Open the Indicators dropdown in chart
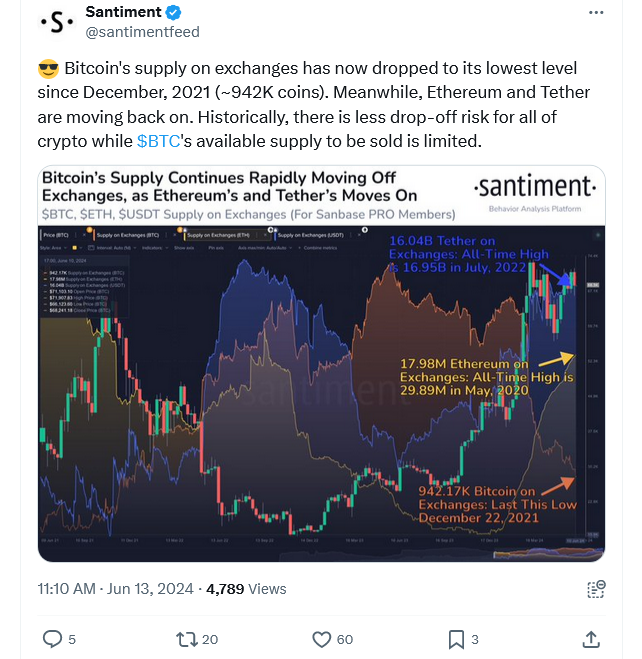Image resolution: width=642 pixels, height=659 pixels. (x=151, y=245)
